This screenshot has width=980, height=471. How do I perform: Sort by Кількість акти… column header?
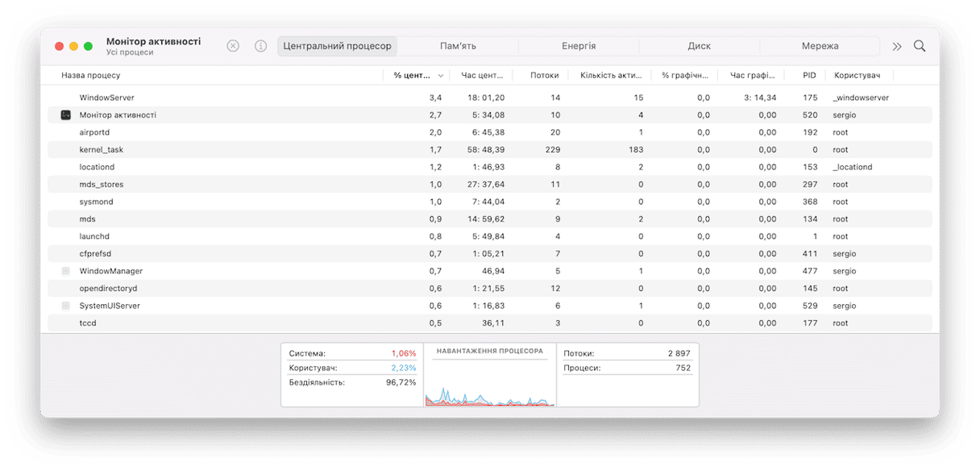pyautogui.click(x=610, y=75)
